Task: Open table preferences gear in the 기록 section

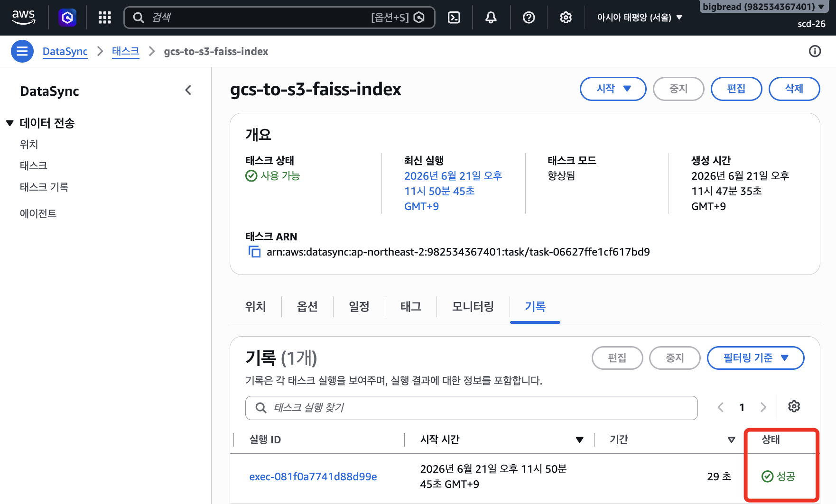Action: (794, 406)
